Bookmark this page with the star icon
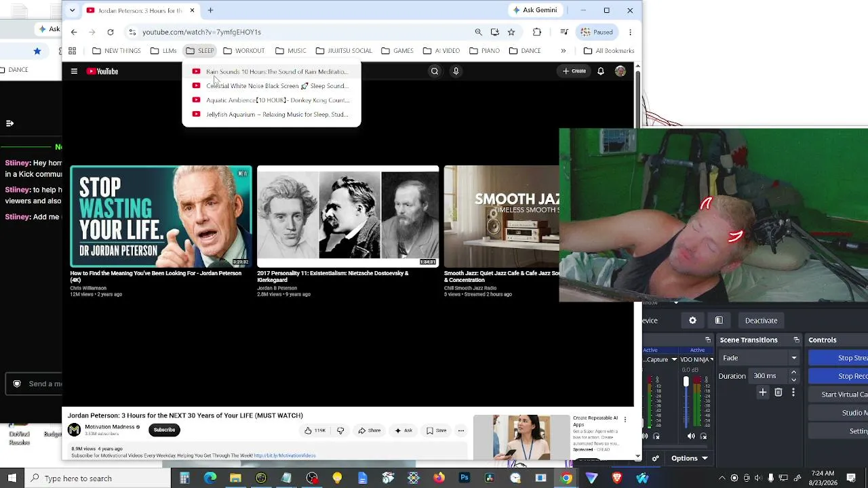Image resolution: width=868 pixels, height=488 pixels. click(x=511, y=32)
